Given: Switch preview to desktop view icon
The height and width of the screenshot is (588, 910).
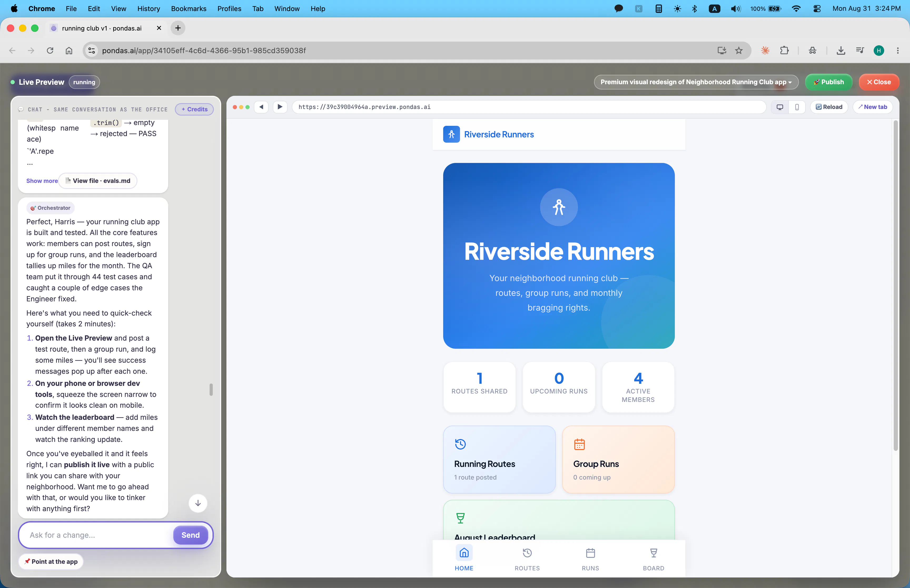Looking at the screenshot, I should [780, 107].
